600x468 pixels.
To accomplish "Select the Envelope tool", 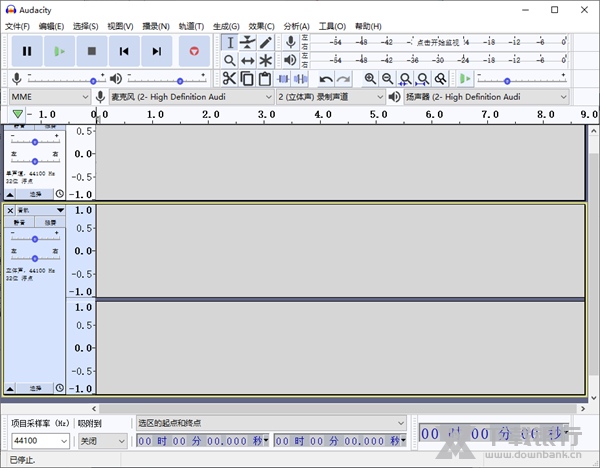I will tap(247, 42).
